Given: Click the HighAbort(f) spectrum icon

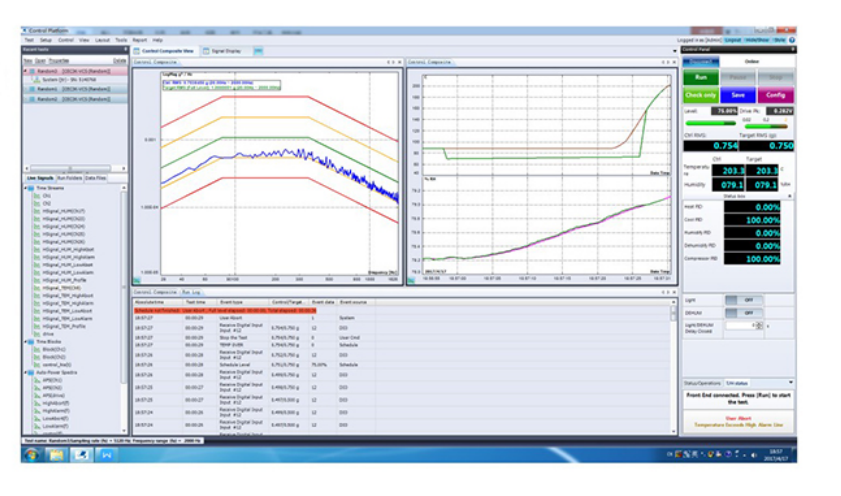Looking at the screenshot, I should [37, 403].
